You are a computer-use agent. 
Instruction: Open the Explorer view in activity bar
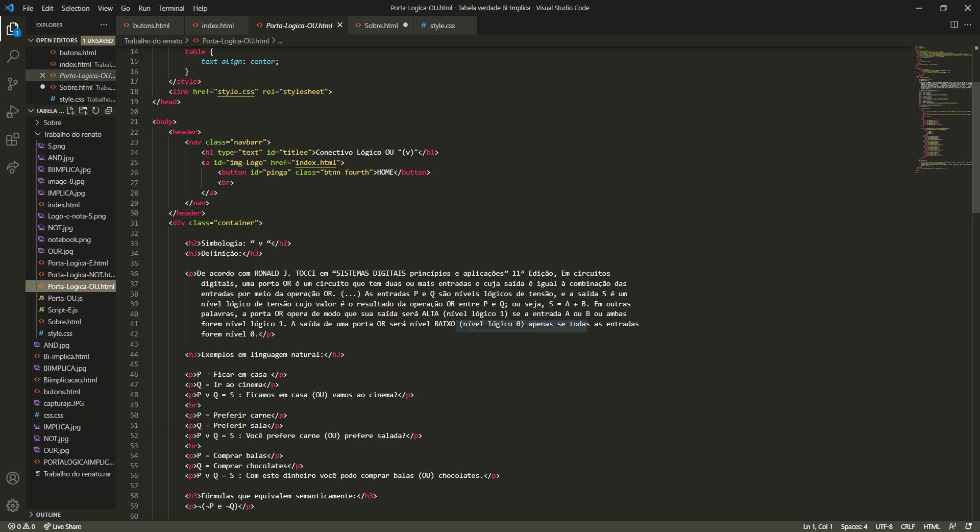[x=13, y=29]
